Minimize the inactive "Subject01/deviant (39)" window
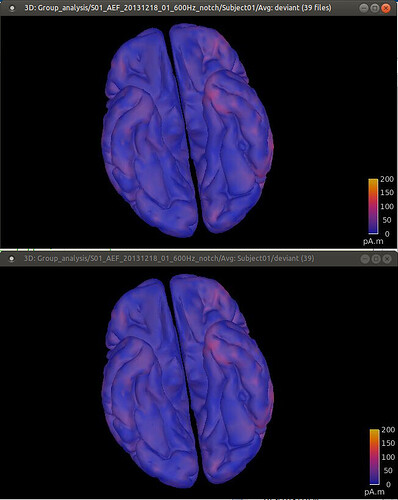This screenshot has width=398, height=500. pos(365,259)
